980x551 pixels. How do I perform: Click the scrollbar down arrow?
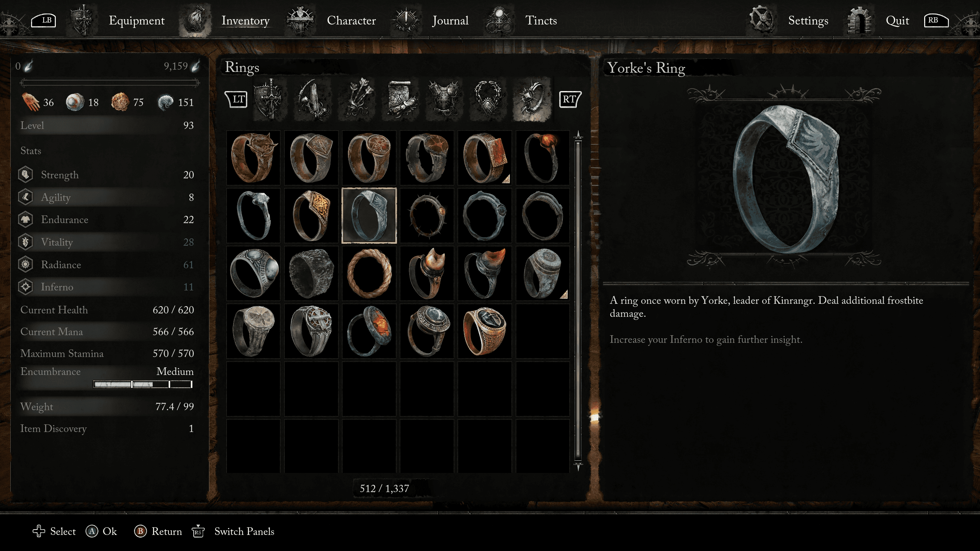pos(578,466)
